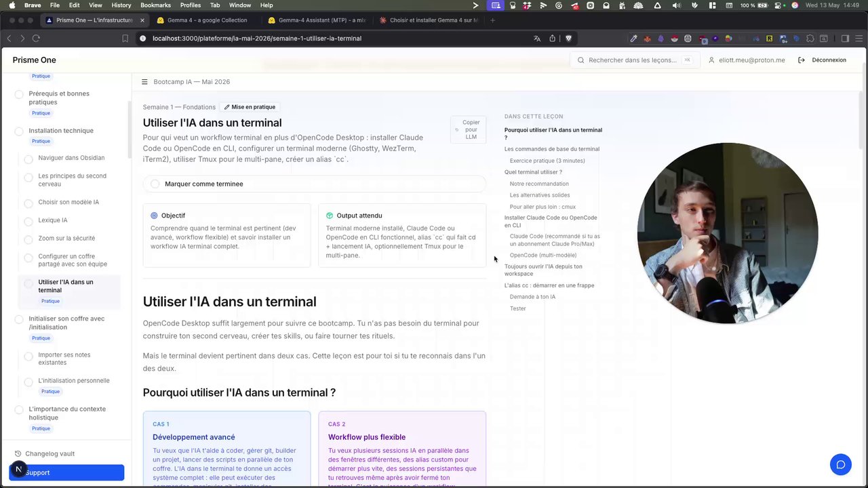Open the Changelog vault link
868x488 pixels.
pyautogui.click(x=50, y=454)
